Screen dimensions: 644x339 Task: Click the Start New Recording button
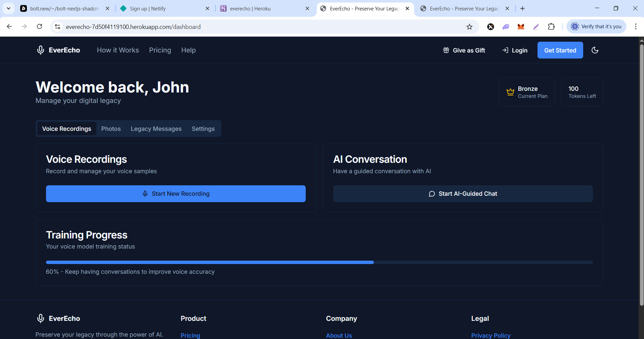[x=176, y=194]
